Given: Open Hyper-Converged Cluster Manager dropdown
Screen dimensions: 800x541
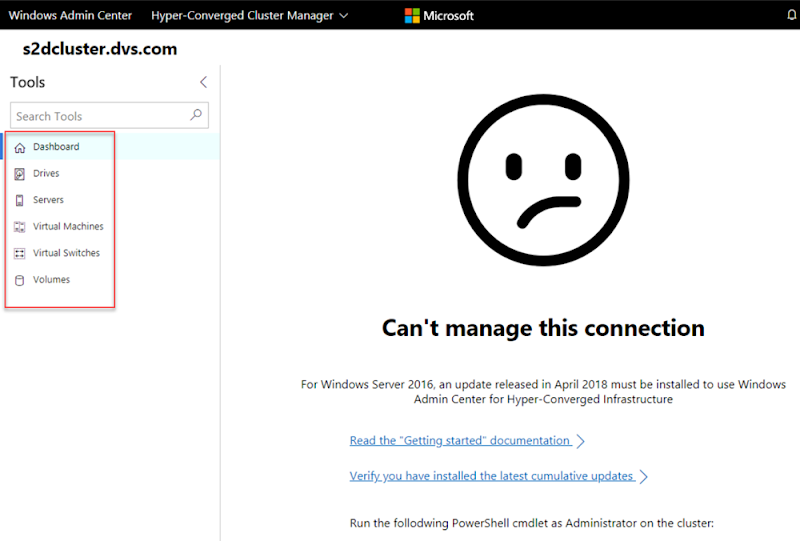Looking at the screenshot, I should click(x=249, y=15).
